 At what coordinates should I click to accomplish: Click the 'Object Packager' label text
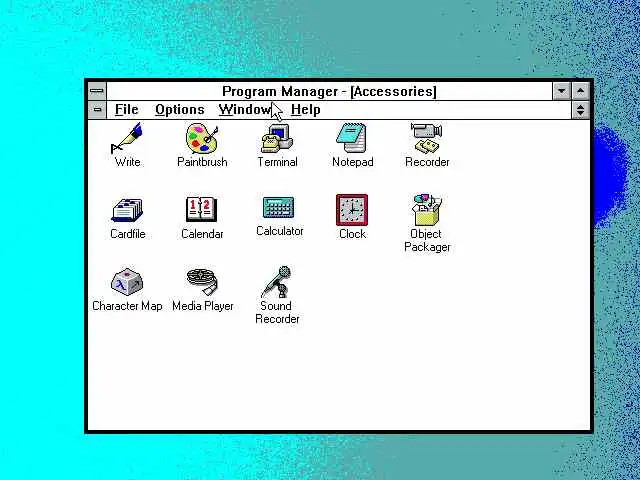pyautogui.click(x=427, y=240)
